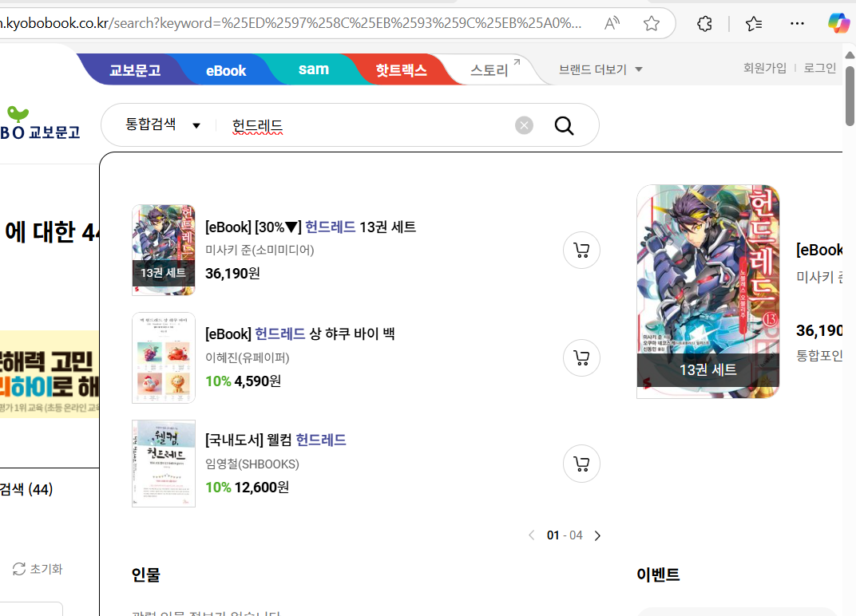Click the 36,190원 price in first result
The width and height of the screenshot is (856, 616).
[x=232, y=274]
